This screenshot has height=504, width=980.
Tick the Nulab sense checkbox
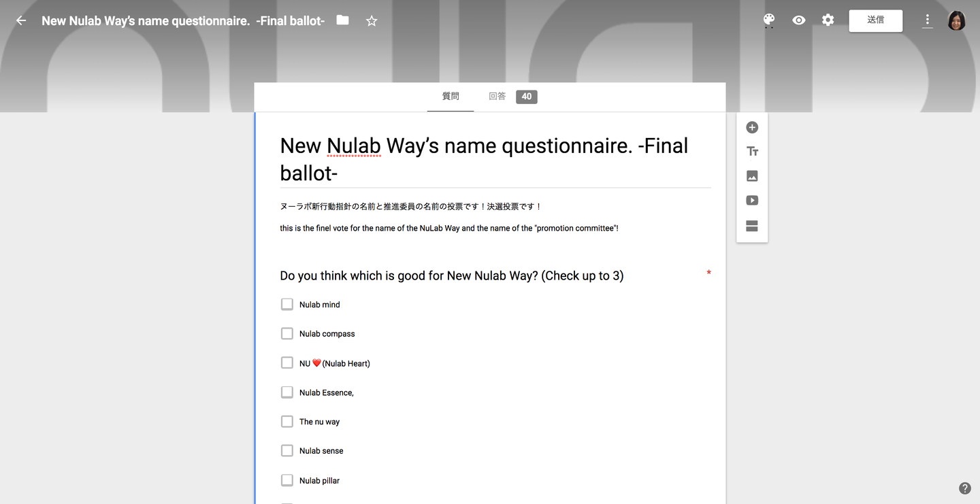click(x=287, y=450)
